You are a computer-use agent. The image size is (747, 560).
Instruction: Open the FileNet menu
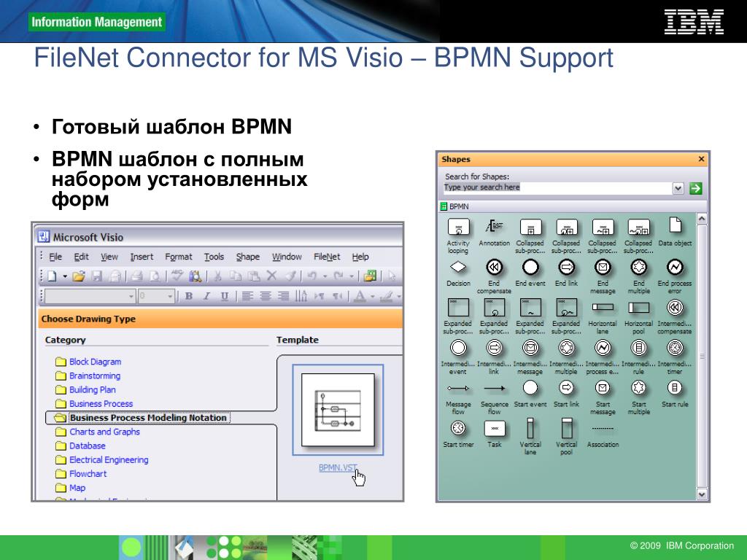click(x=327, y=257)
